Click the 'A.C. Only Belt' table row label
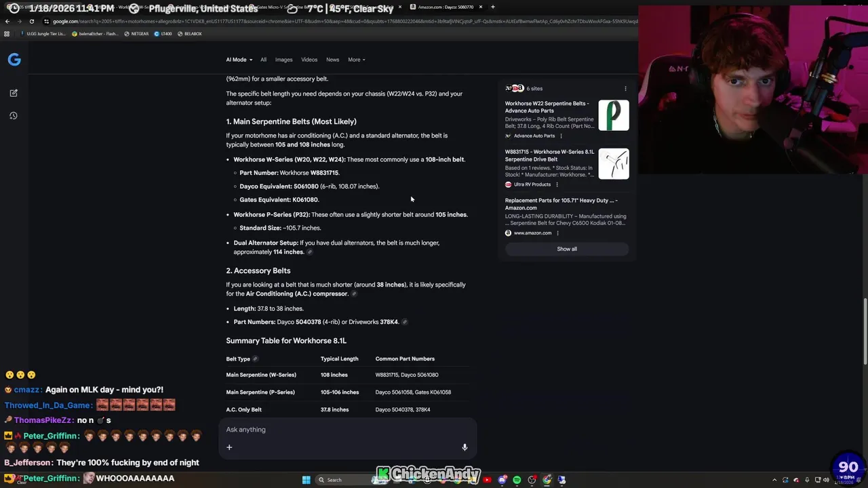Viewport: 868px width, 488px height. [243, 409]
